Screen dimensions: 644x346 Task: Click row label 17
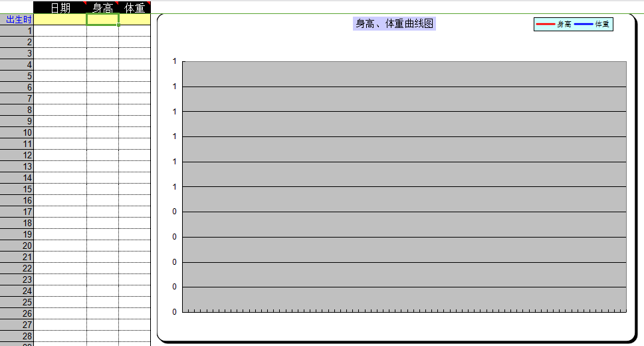(x=17, y=212)
